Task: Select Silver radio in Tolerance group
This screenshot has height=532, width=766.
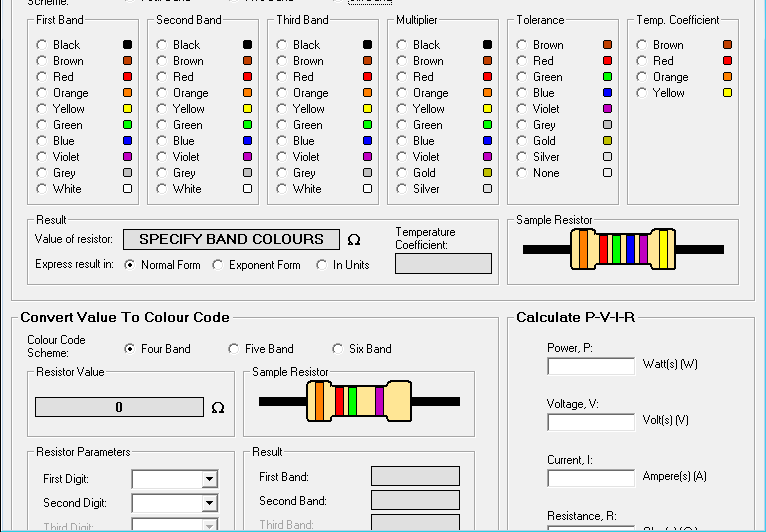Action: click(x=522, y=157)
